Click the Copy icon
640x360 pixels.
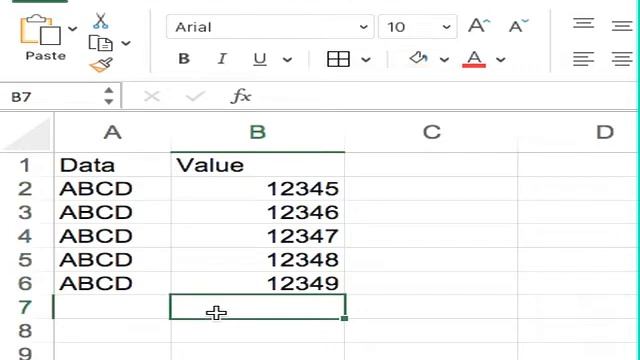[x=100, y=43]
